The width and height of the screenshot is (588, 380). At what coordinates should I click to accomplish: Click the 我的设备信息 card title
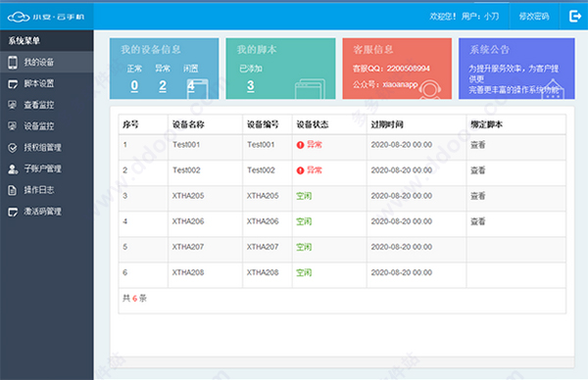pos(151,50)
